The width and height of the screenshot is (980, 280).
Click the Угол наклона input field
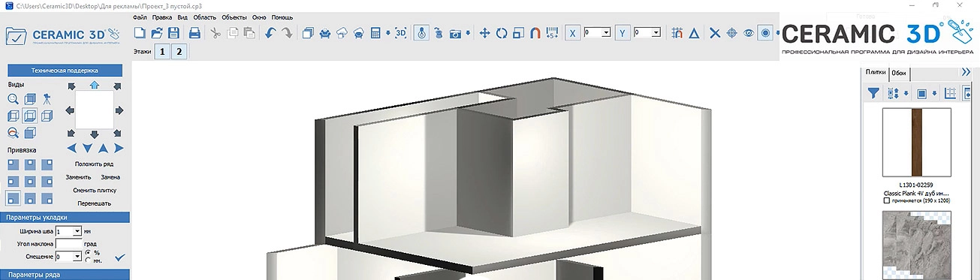[x=68, y=244]
